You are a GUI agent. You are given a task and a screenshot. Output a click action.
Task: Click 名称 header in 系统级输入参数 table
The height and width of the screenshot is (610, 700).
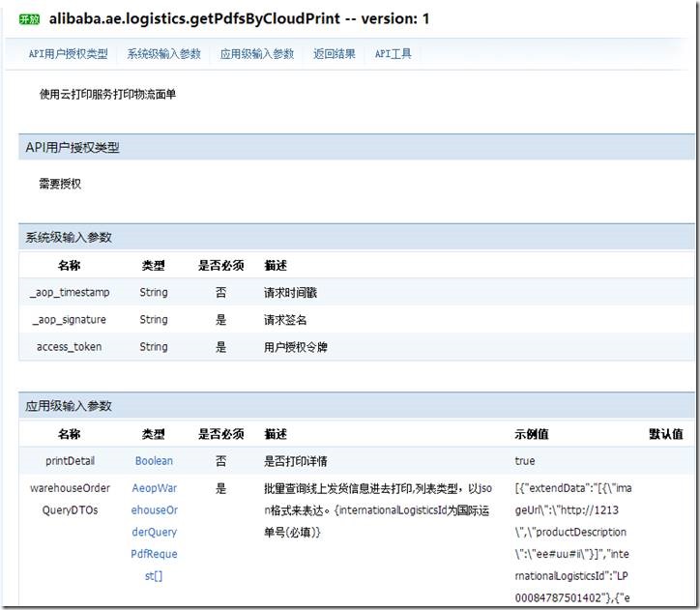click(70, 266)
